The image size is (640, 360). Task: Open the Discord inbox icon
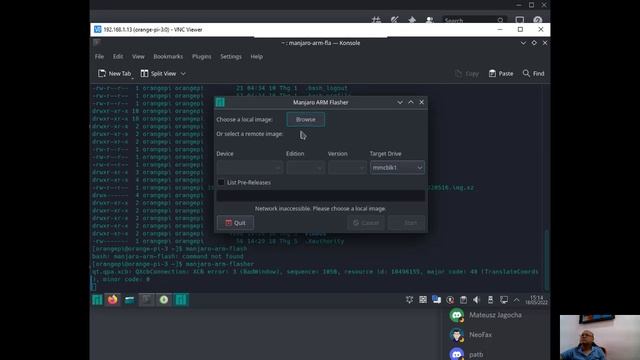(x=520, y=20)
